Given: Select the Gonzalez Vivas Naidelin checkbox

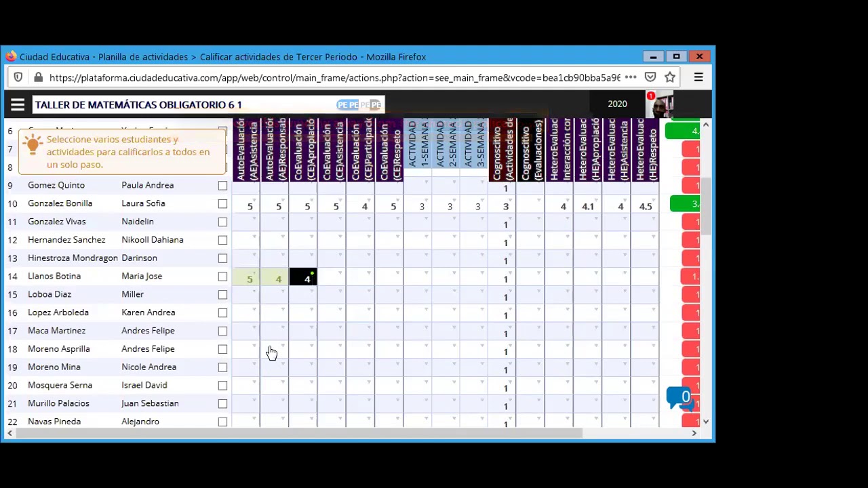Looking at the screenshot, I should (222, 222).
